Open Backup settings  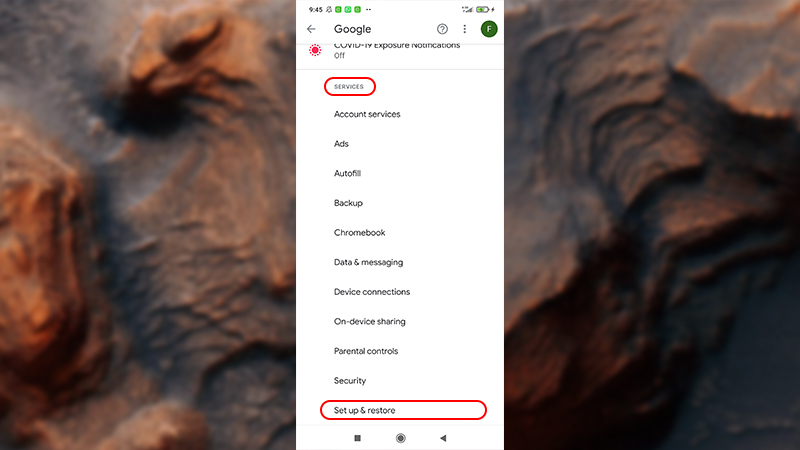(400, 203)
